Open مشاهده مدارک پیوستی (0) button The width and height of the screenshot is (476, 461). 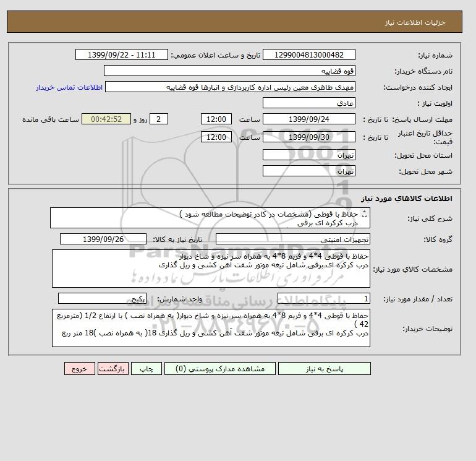tap(220, 369)
